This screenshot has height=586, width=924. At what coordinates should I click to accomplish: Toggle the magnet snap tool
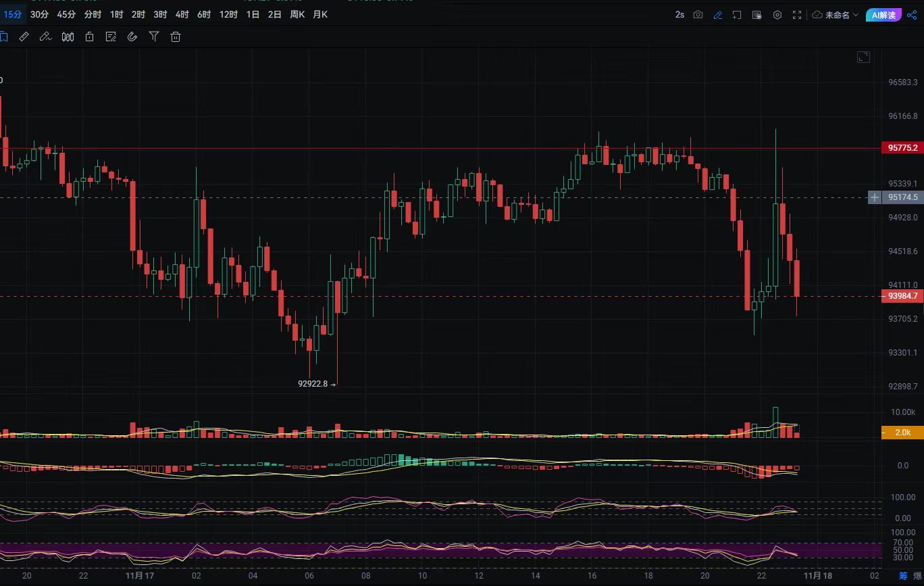click(132, 37)
